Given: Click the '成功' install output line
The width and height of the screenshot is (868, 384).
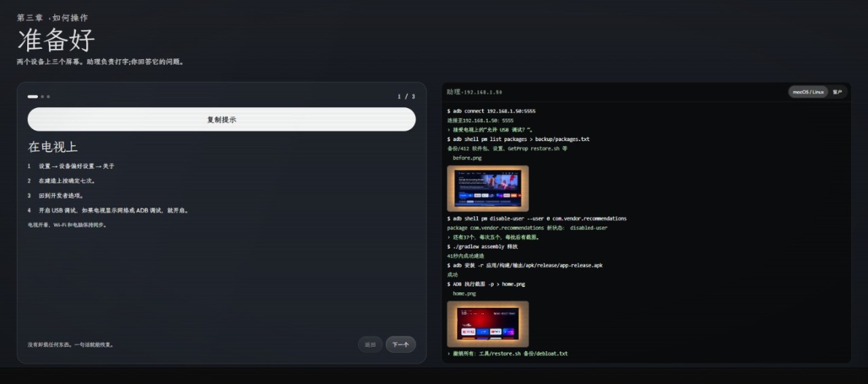Looking at the screenshot, I should [x=453, y=275].
